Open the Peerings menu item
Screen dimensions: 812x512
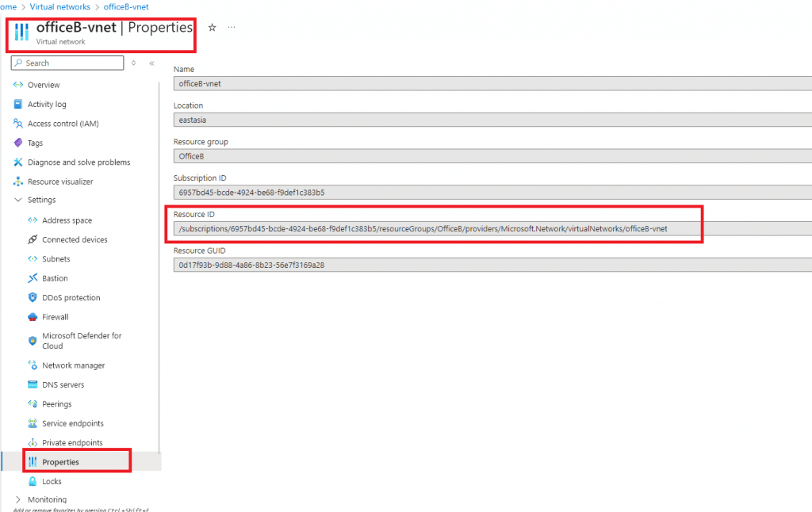[x=56, y=404]
